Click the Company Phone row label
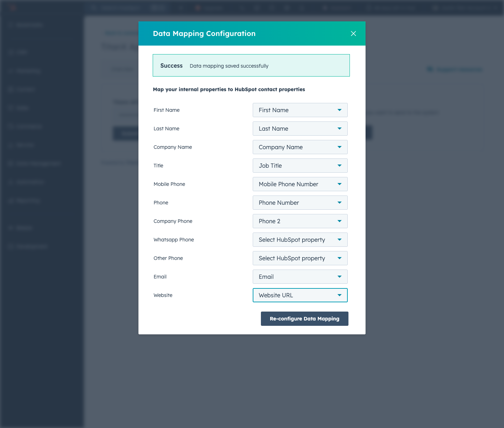The height and width of the screenshot is (428, 504). [173, 221]
